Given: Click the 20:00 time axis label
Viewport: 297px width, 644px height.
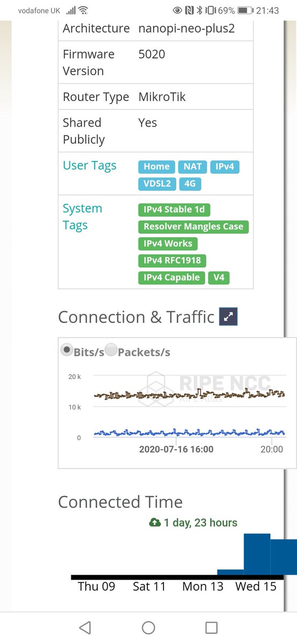Looking at the screenshot, I should coord(272,449).
